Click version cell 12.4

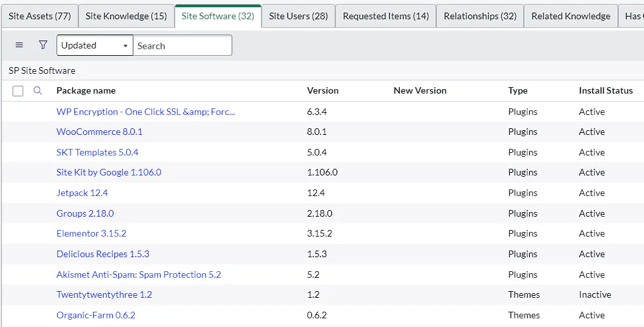click(316, 193)
